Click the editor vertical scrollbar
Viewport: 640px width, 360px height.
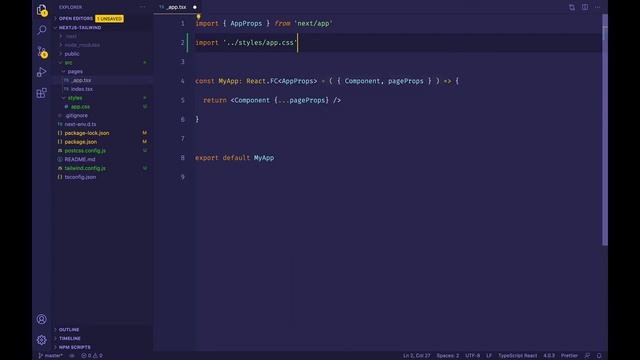605,130
